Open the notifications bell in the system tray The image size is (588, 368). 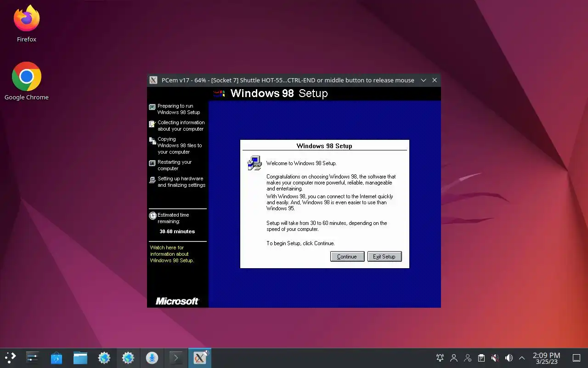(x=440, y=358)
